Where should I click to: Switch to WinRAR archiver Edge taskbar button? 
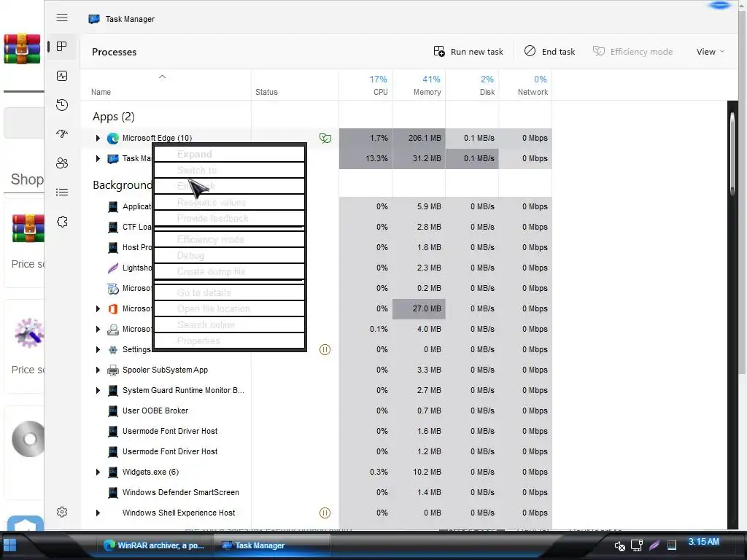pyautogui.click(x=154, y=545)
